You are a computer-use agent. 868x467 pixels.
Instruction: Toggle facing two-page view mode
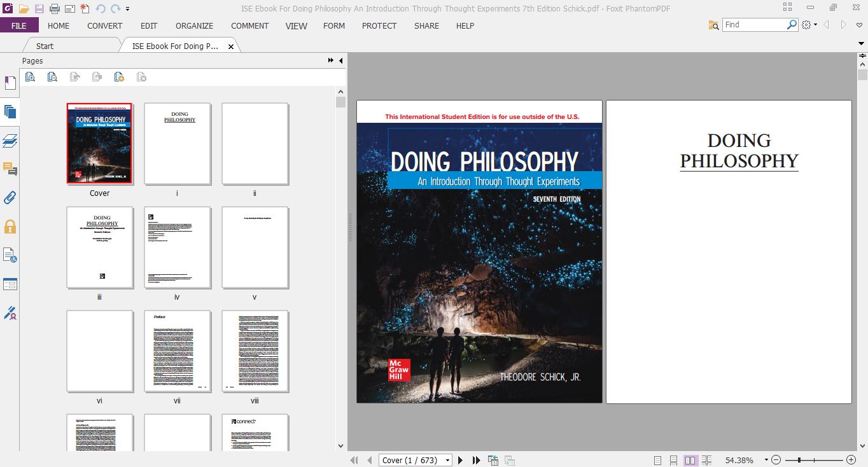pyautogui.click(x=690, y=460)
